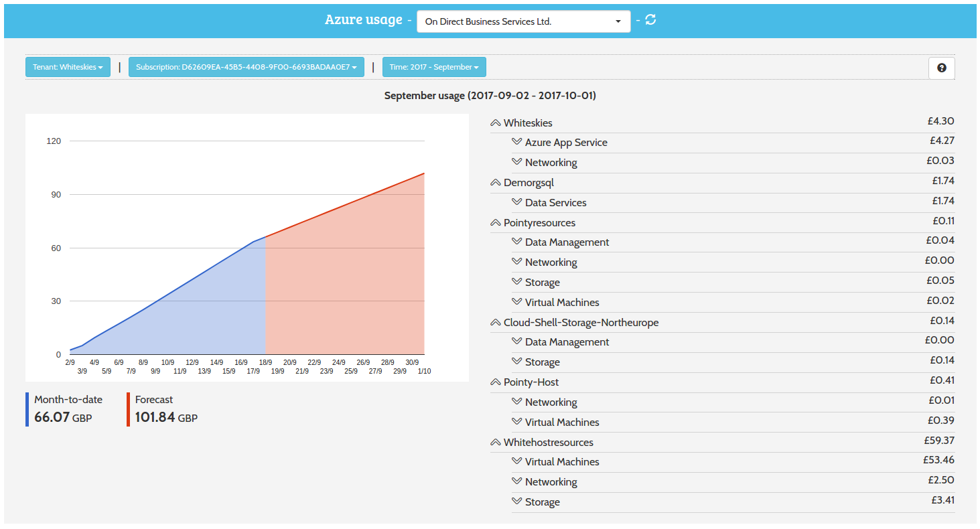Click the Month-to-date legend color bar
The image size is (980, 529).
coord(26,408)
